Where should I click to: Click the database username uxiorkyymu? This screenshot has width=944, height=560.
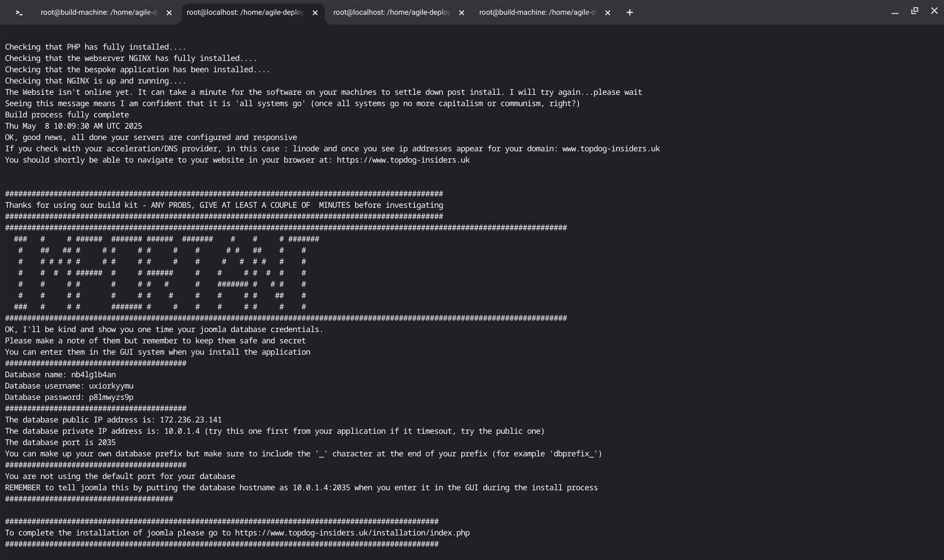(111, 386)
